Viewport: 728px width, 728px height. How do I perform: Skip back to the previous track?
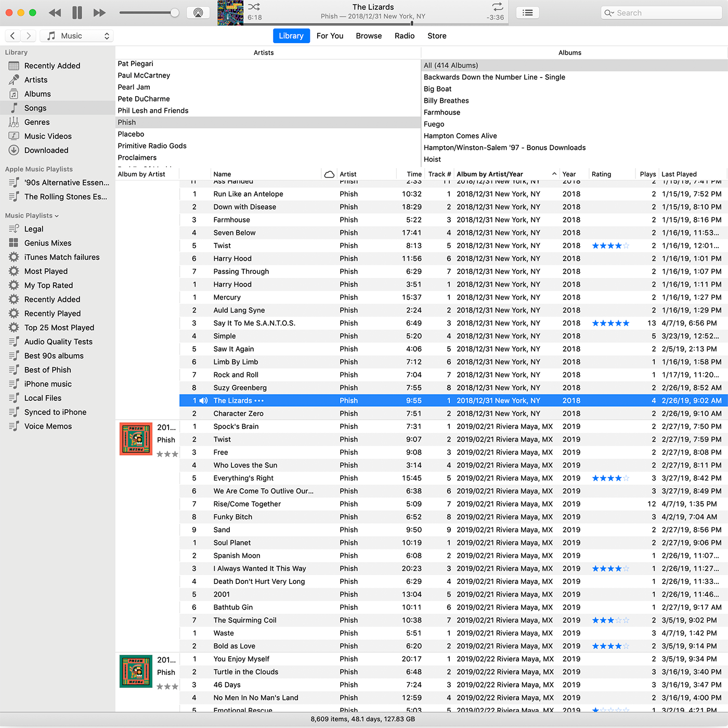click(x=55, y=13)
